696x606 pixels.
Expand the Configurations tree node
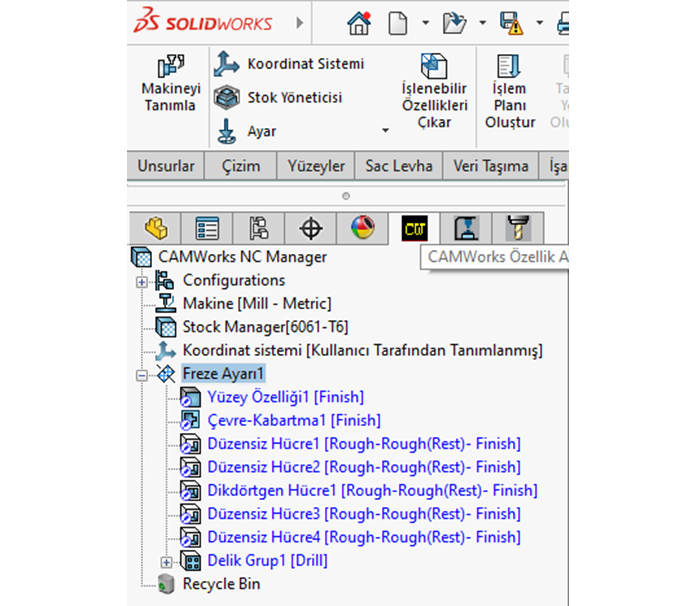(x=141, y=281)
